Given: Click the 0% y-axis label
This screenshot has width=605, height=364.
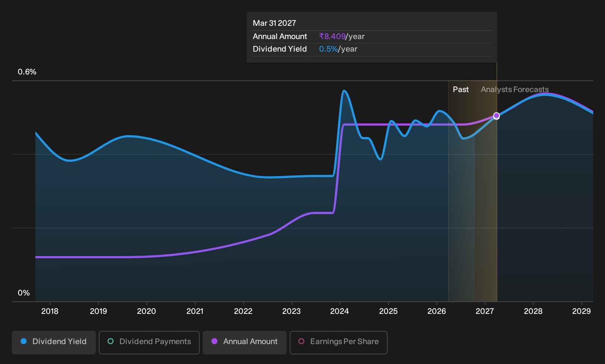Looking at the screenshot, I should 24,293.
